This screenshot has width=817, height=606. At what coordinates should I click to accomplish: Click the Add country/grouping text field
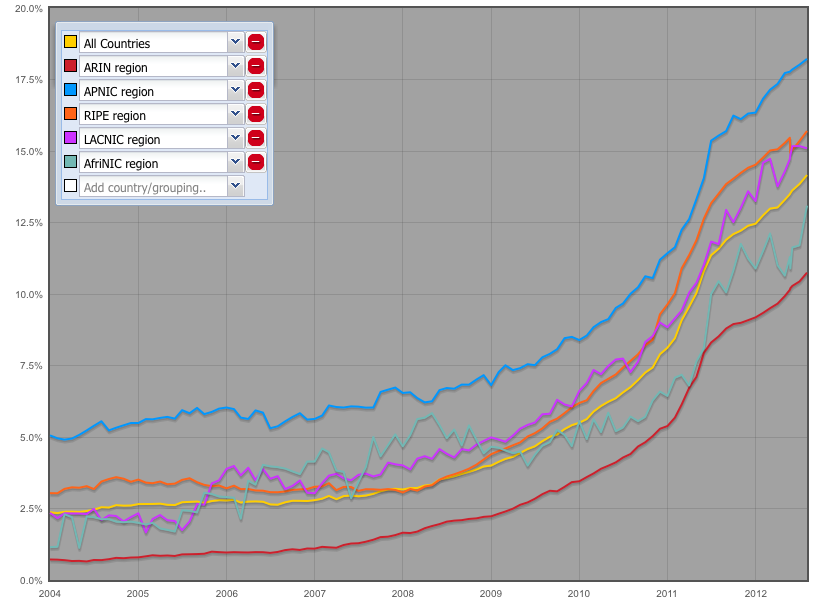pyautogui.click(x=153, y=187)
